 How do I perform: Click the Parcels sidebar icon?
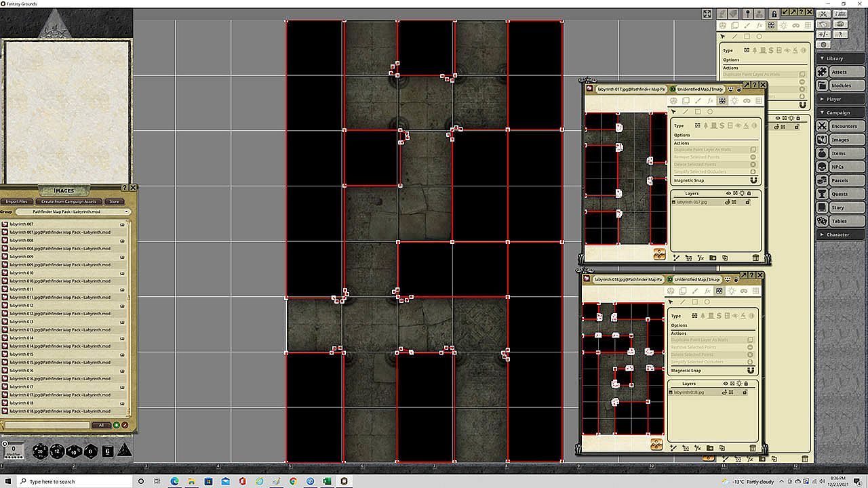(x=822, y=180)
